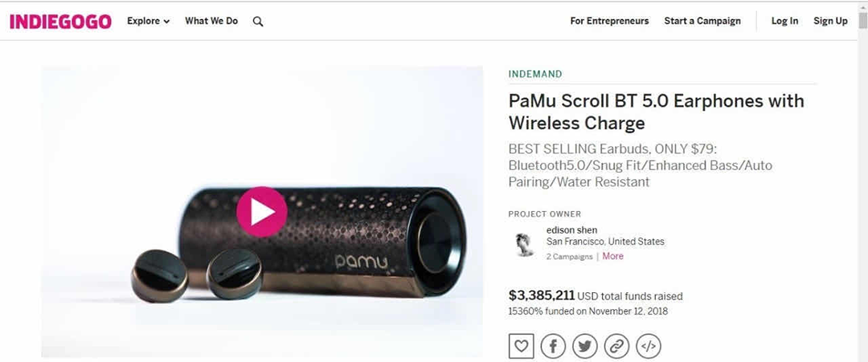Share campaign on Facebook

[553, 346]
